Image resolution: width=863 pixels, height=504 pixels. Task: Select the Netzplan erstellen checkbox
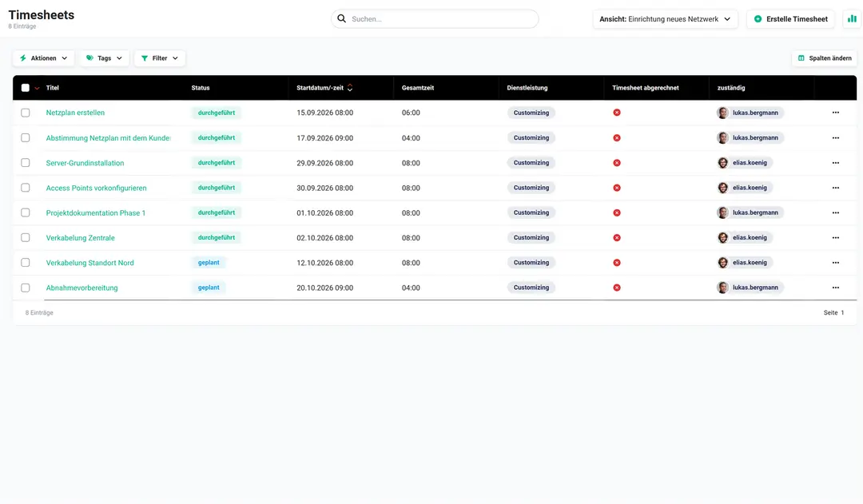tap(26, 113)
